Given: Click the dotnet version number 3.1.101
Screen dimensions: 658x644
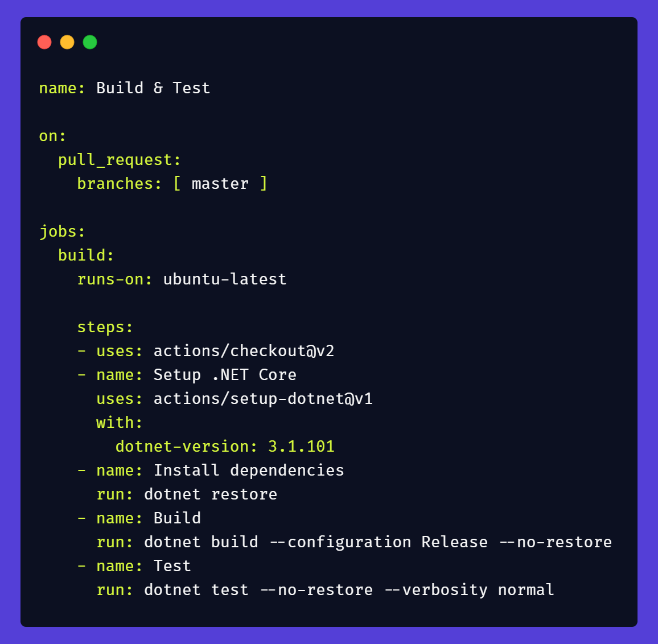Looking at the screenshot, I should pyautogui.click(x=301, y=447).
